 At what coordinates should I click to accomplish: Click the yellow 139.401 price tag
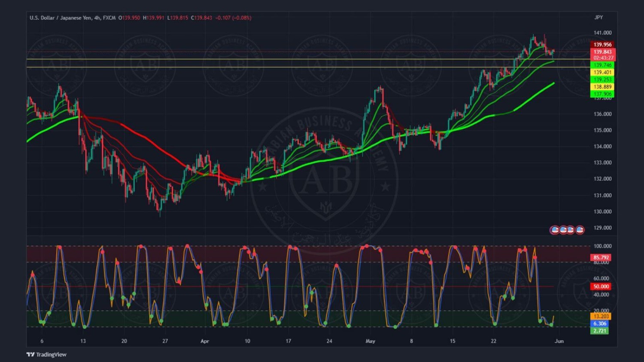pos(602,72)
